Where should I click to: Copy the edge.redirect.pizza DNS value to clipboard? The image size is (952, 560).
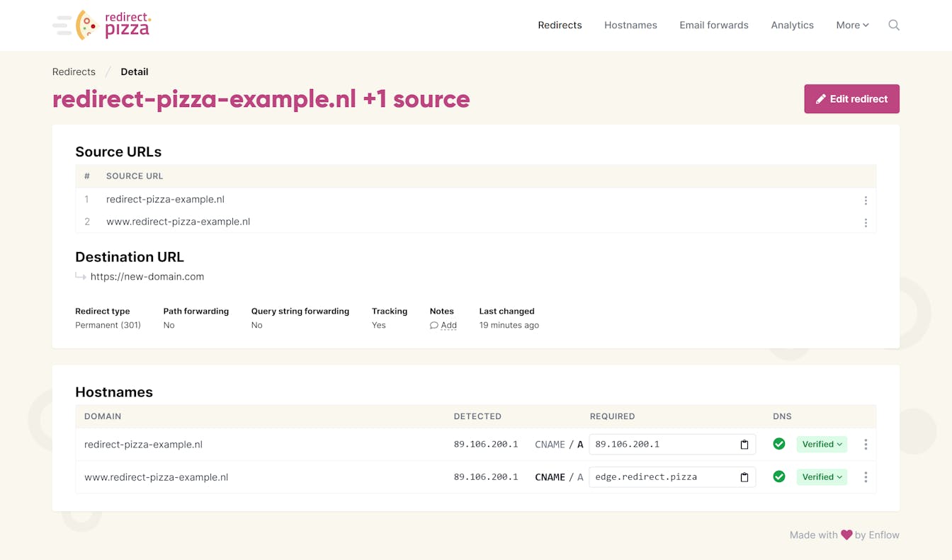point(744,476)
